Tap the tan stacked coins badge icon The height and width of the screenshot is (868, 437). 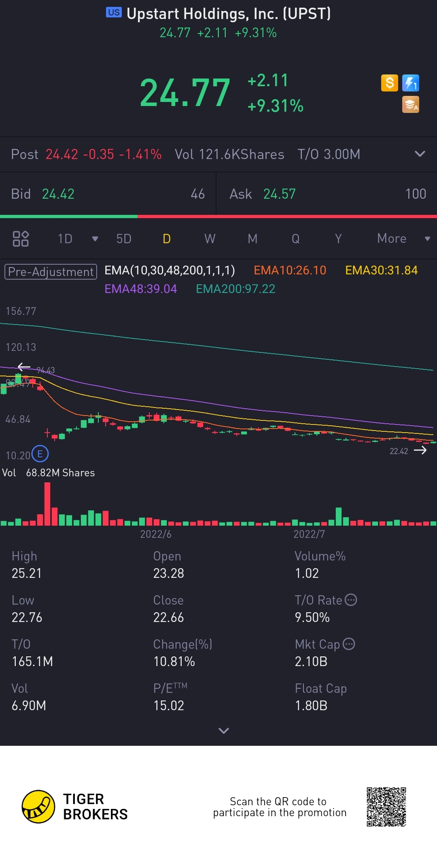[x=411, y=104]
